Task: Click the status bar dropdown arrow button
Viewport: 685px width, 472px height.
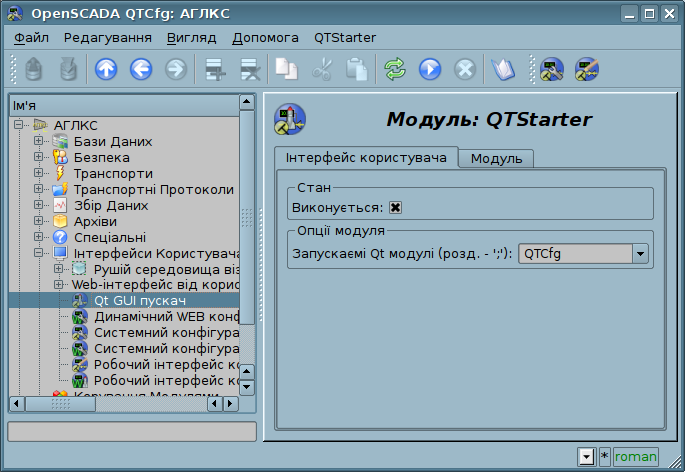Action: click(586, 457)
